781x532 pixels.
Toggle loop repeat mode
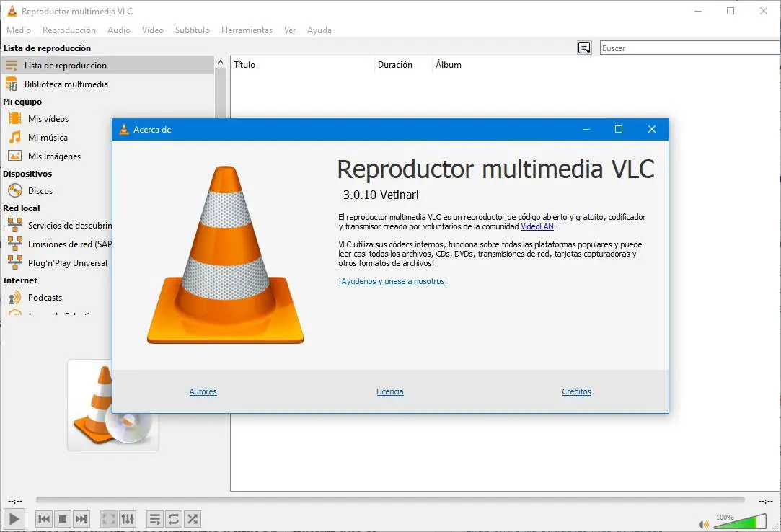click(174, 519)
